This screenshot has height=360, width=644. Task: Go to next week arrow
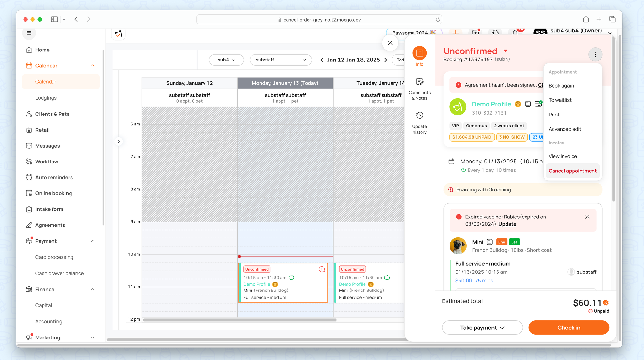coord(386,60)
